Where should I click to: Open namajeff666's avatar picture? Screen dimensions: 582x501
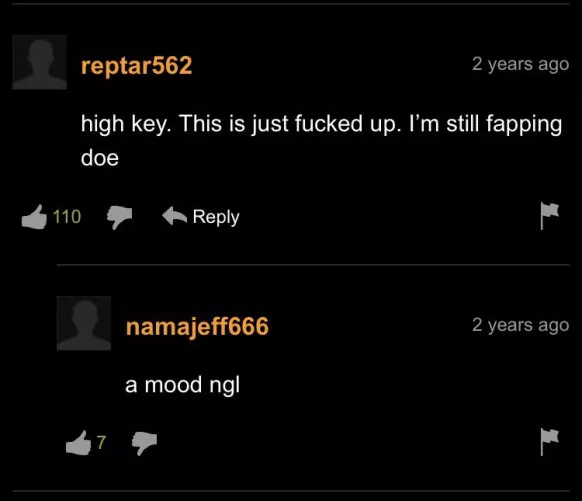click(x=84, y=323)
